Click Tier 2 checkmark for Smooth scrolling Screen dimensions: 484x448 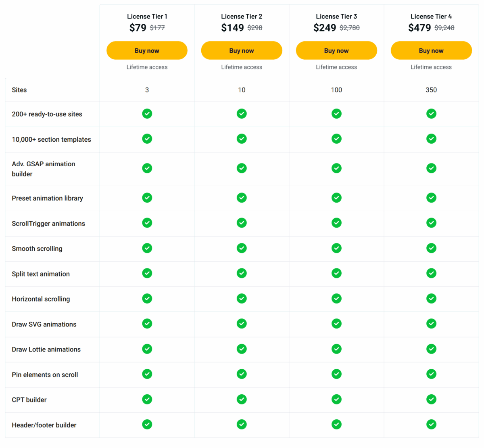242,248
